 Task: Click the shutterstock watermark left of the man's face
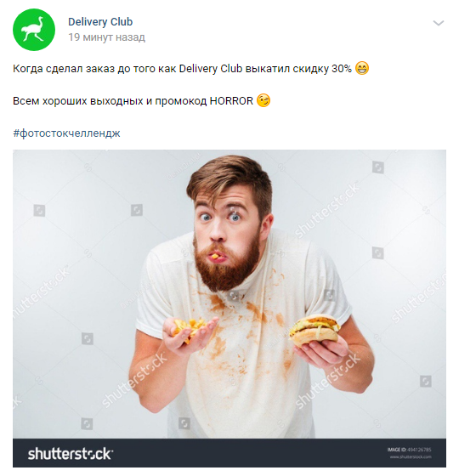(41, 292)
